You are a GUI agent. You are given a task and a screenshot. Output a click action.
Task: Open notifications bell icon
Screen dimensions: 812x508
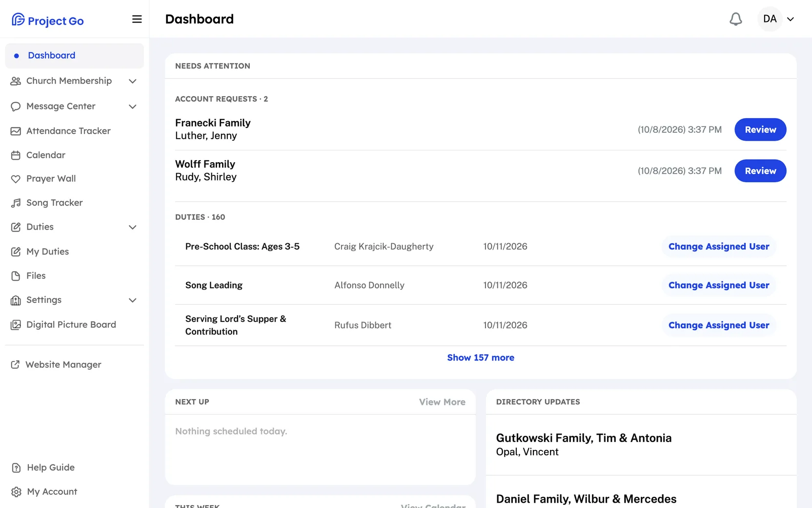tap(735, 19)
